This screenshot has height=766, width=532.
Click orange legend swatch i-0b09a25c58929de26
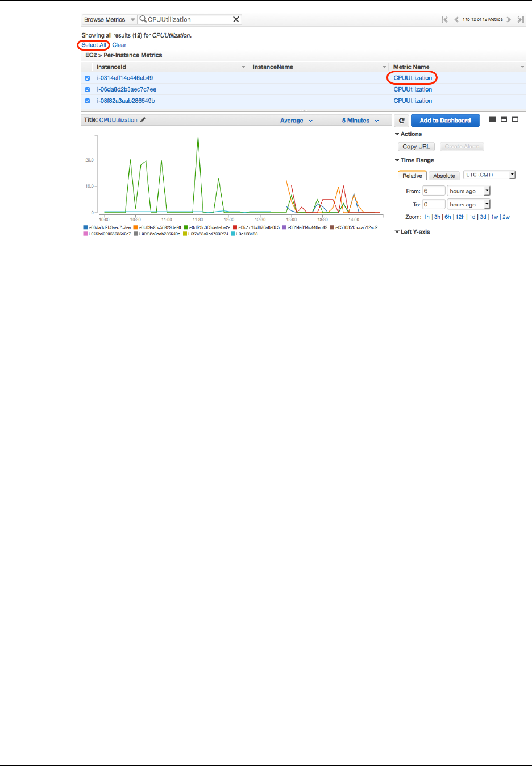[x=135, y=227]
